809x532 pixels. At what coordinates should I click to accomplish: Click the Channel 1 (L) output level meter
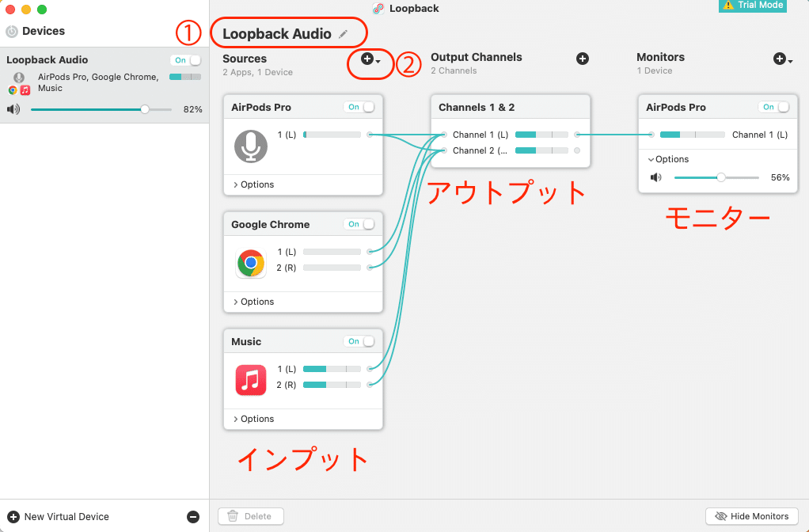coord(541,135)
